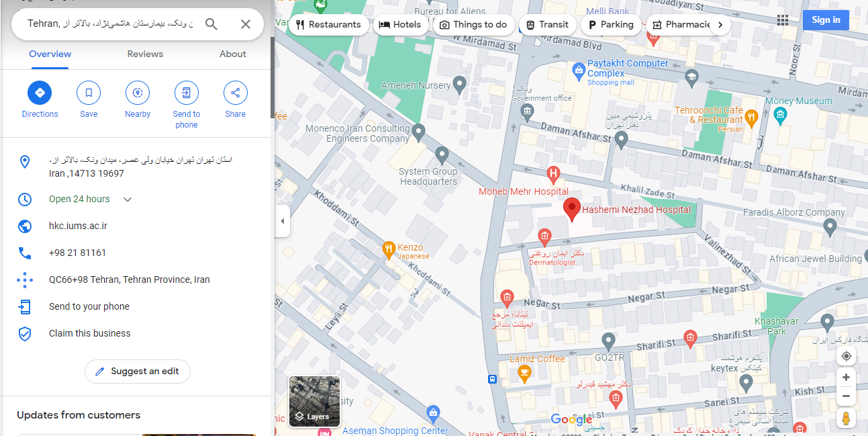868x436 pixels.
Task: Clear the search box with X
Action: pyautogui.click(x=246, y=24)
